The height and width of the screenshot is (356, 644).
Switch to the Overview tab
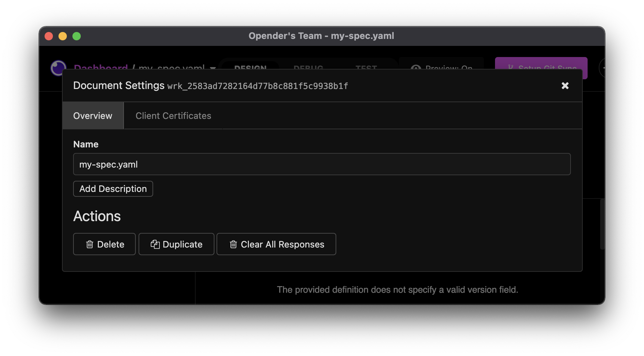coord(93,116)
